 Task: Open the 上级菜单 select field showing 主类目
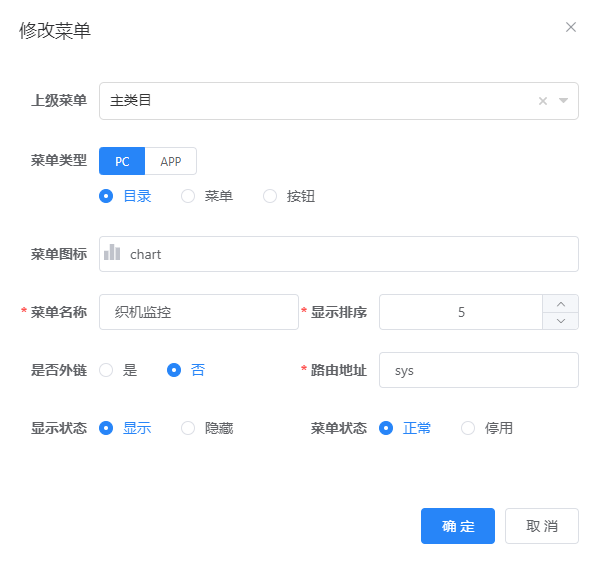point(339,101)
